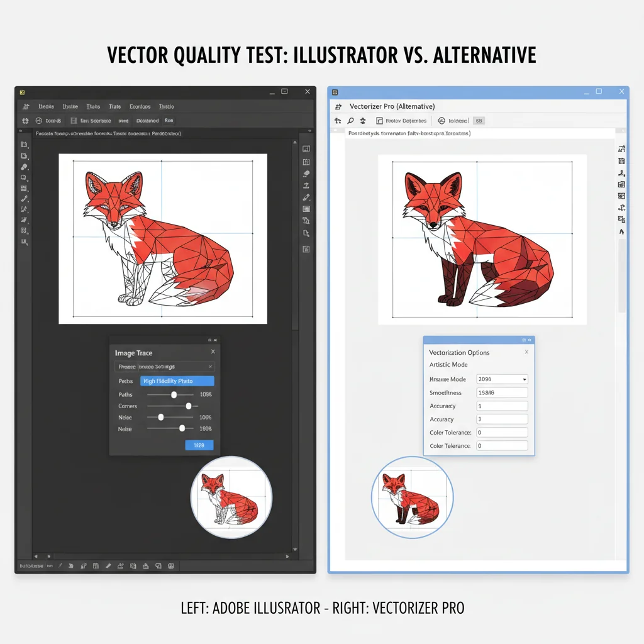644x644 pixels.
Task: Open the Mode dropdown showing 2096
Action: [x=502, y=379]
